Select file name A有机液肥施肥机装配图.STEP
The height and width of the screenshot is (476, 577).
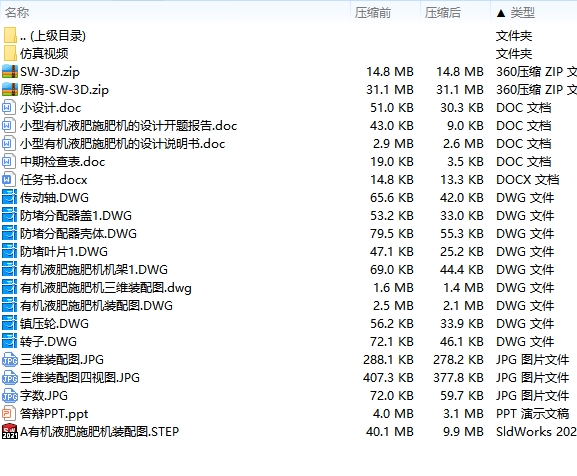(99, 431)
